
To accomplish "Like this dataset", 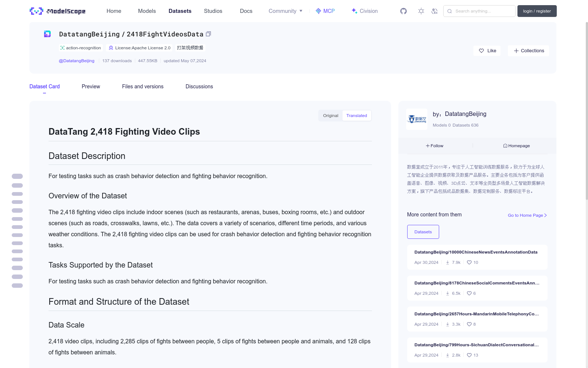I will point(487,51).
